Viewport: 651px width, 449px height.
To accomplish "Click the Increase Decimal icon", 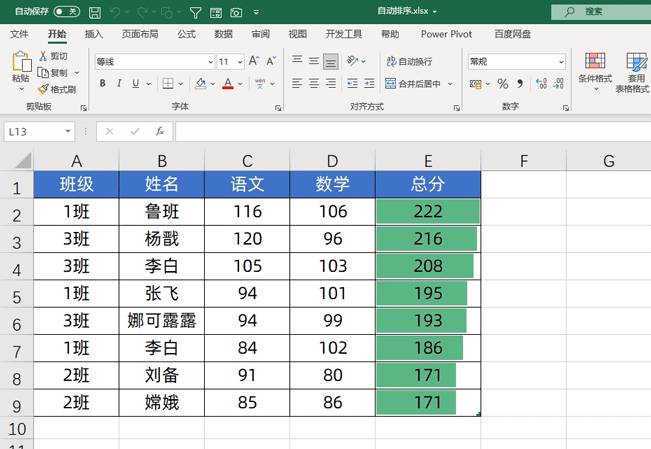I will pyautogui.click(x=541, y=84).
